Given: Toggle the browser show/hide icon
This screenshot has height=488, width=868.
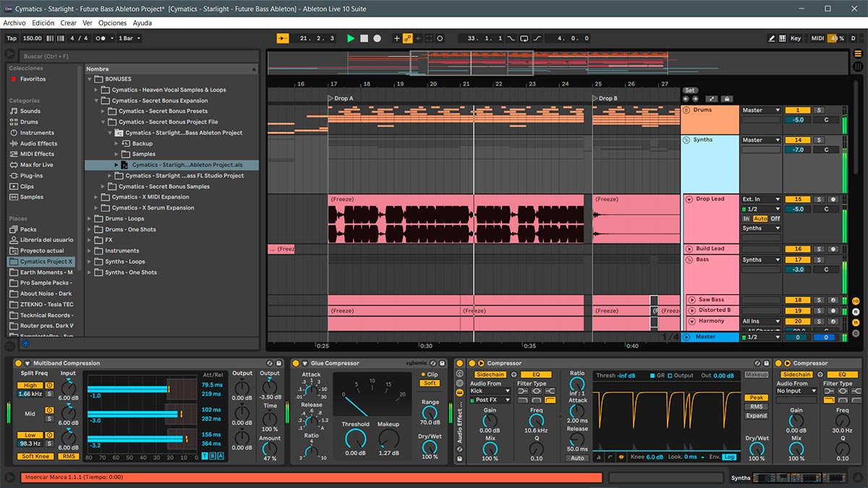Looking at the screenshot, I should tap(9, 54).
